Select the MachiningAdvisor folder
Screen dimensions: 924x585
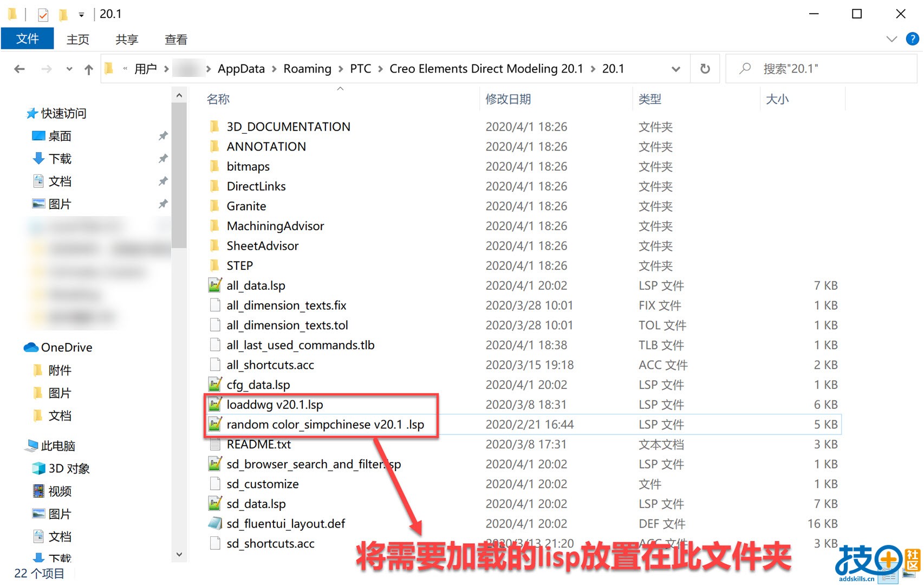(275, 226)
